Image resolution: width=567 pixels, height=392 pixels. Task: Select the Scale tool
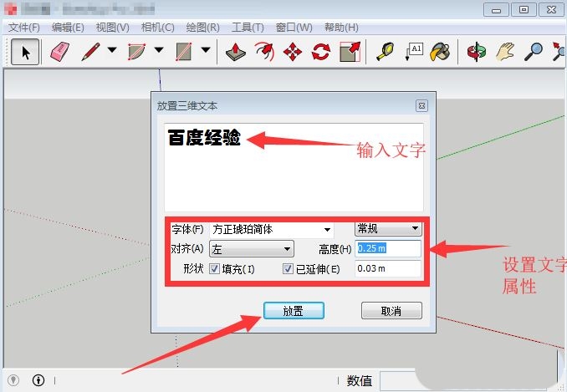click(350, 52)
